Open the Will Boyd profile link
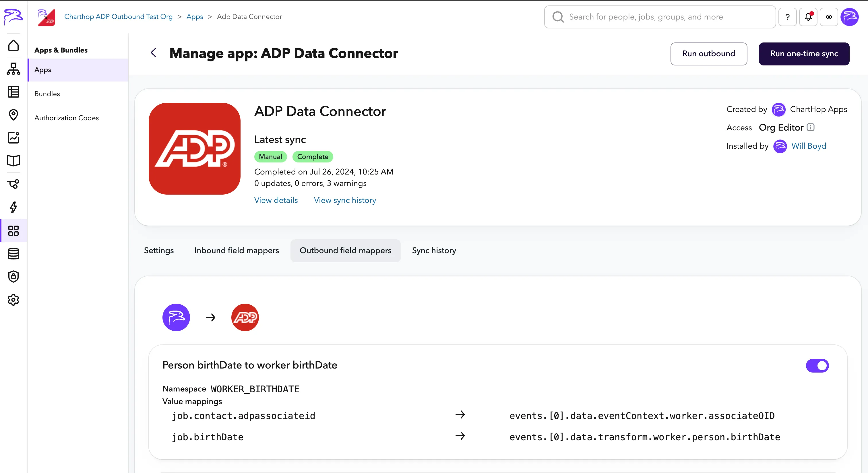 pyautogui.click(x=808, y=146)
